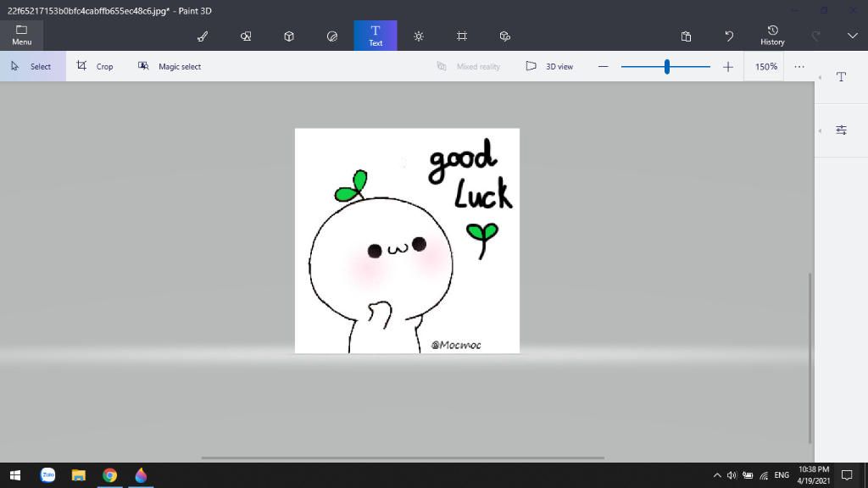This screenshot has width=868, height=488.
Task: Select the 2D shapes tool
Action: 246,36
